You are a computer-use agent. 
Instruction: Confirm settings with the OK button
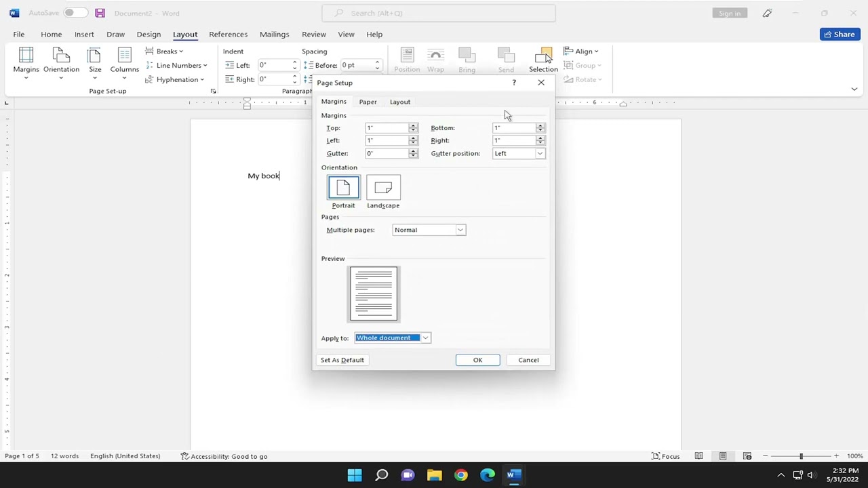477,360
